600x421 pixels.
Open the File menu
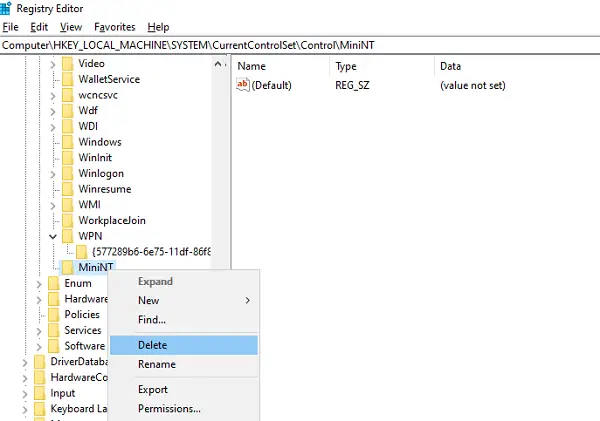[x=10, y=27]
